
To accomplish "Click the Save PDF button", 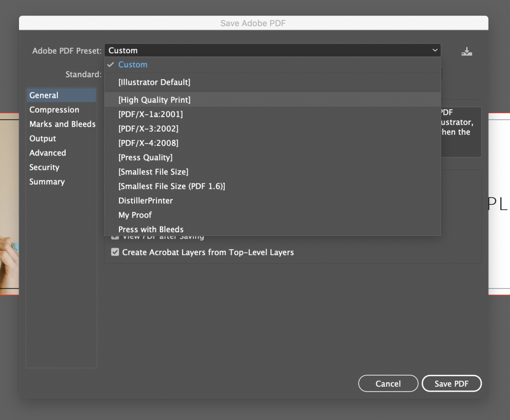I will (451, 384).
